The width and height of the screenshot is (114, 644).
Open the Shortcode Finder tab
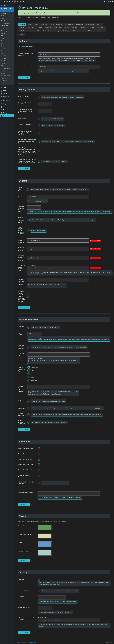(x=48, y=31)
